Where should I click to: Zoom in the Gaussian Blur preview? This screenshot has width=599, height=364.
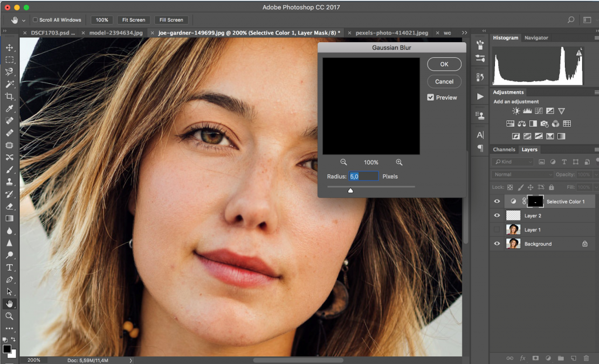coord(399,162)
